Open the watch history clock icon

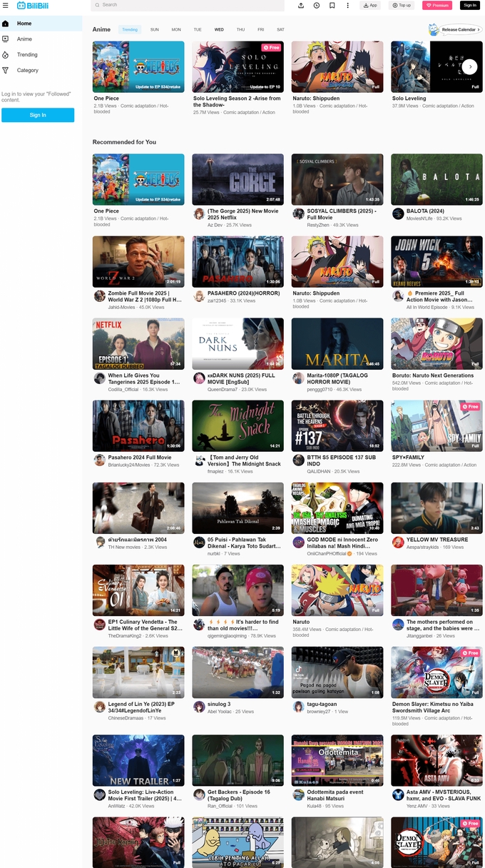point(317,5)
